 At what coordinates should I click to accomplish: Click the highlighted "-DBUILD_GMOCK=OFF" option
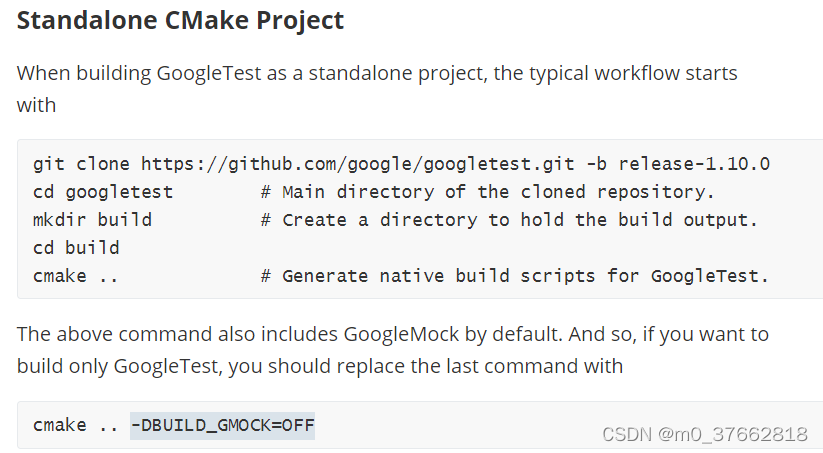(x=222, y=426)
